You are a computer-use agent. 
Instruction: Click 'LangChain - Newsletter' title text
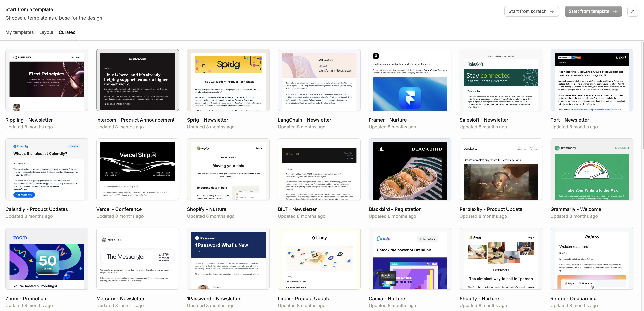tap(304, 120)
